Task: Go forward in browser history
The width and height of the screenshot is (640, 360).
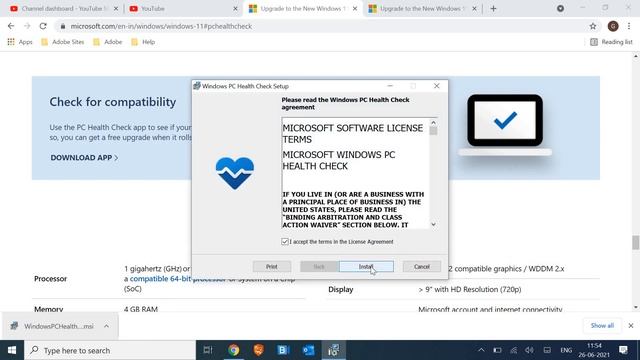Action: click(27, 26)
